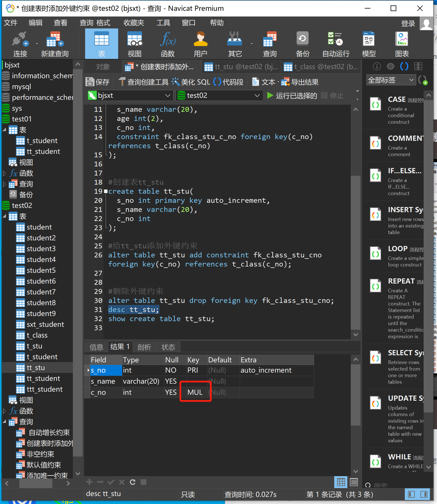The height and width of the screenshot is (504, 437).
Task: Open the 文本 dropdown button
Action: pos(266,82)
